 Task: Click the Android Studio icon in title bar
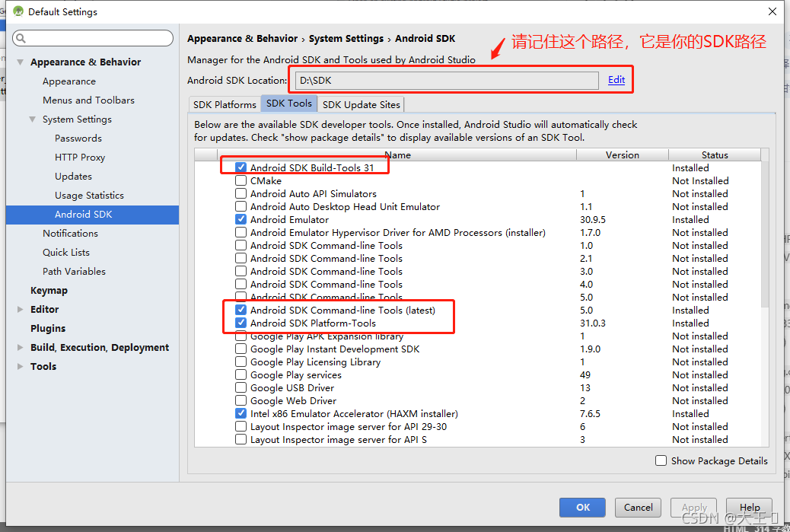pyautogui.click(x=18, y=11)
